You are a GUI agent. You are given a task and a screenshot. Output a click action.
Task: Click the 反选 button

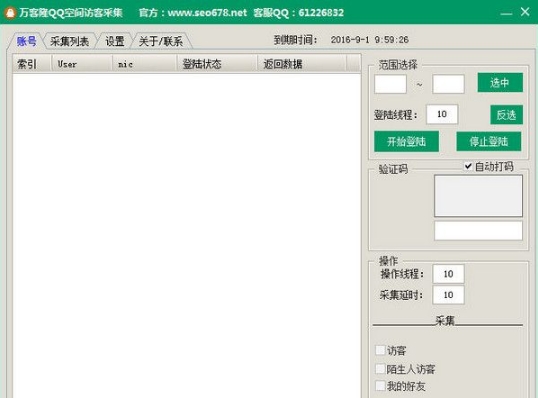[506, 115]
